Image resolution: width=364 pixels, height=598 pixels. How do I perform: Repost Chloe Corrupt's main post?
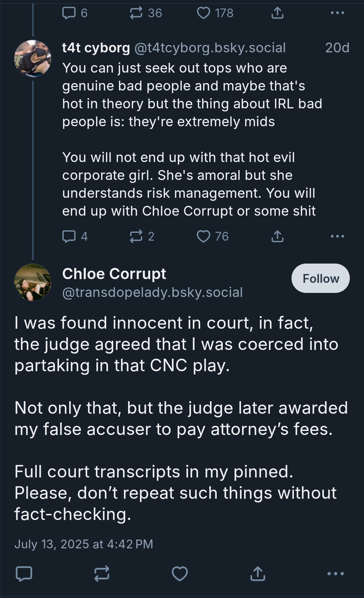tap(102, 574)
